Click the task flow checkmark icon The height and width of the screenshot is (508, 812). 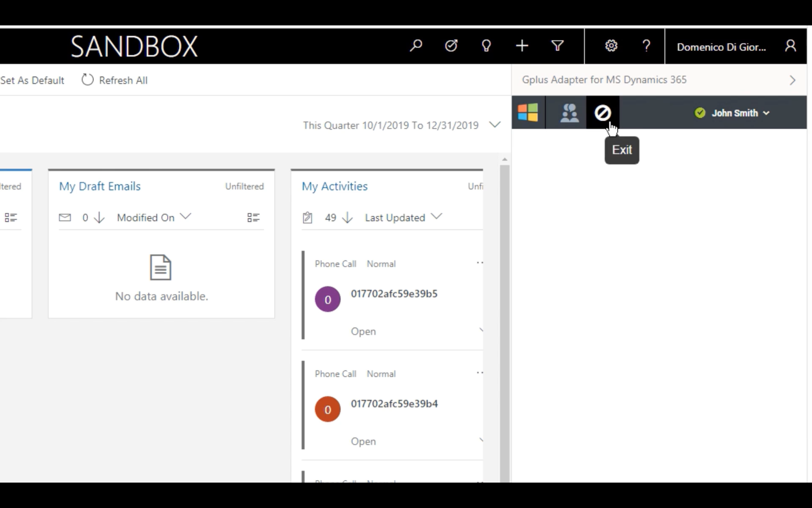click(451, 46)
